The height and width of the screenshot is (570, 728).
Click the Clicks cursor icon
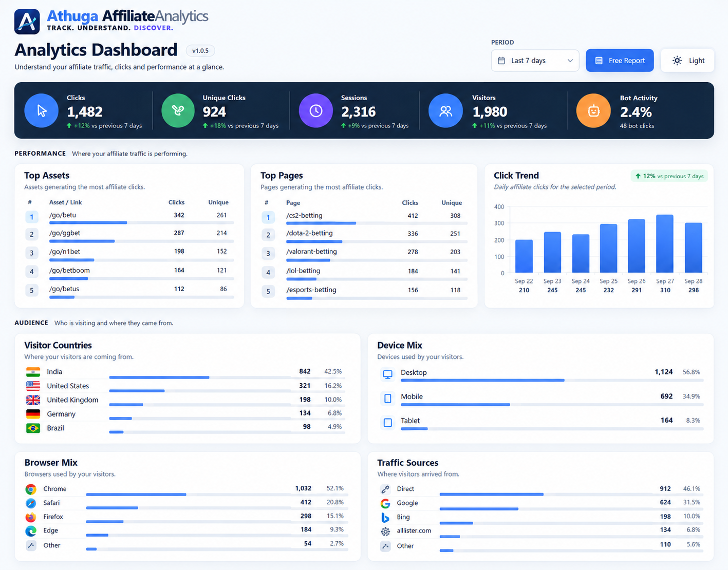[42, 110]
